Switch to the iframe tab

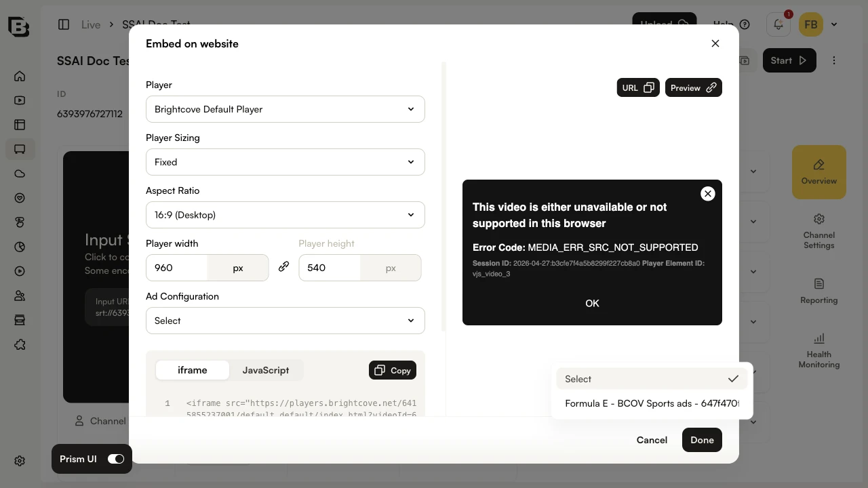(x=193, y=370)
